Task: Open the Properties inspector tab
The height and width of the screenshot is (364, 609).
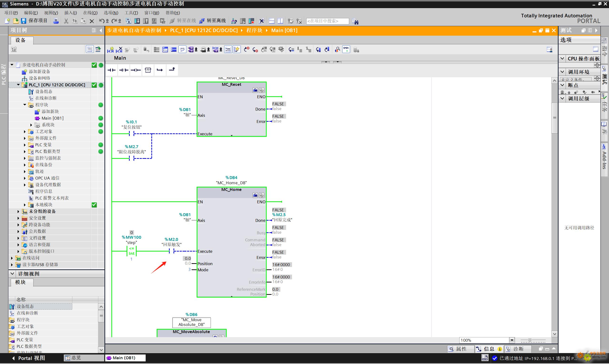Action: [460, 349]
